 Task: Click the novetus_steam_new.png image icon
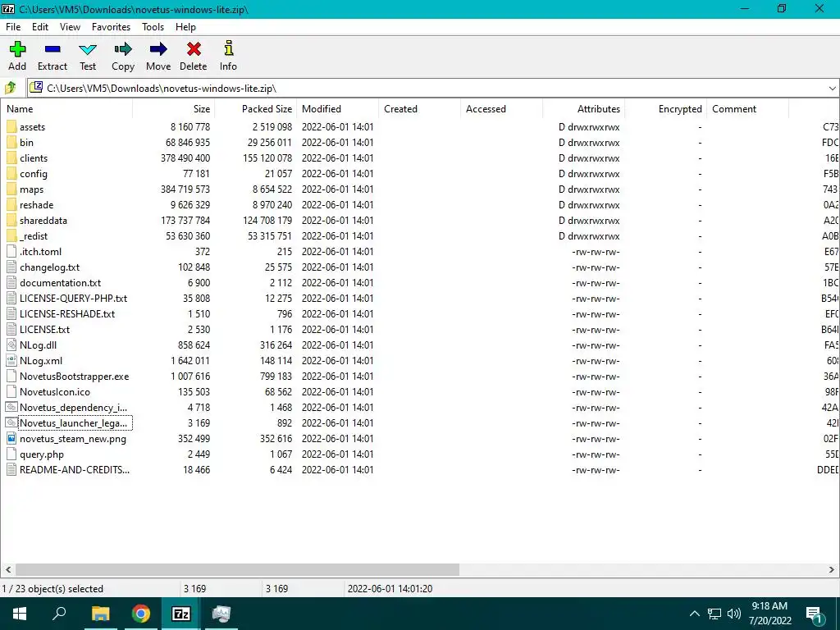(11, 439)
